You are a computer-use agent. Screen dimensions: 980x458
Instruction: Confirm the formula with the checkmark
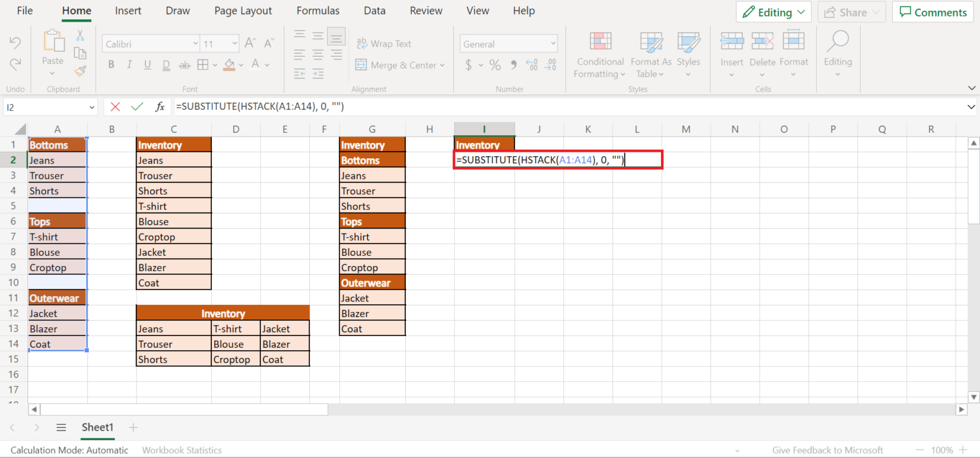tap(137, 106)
